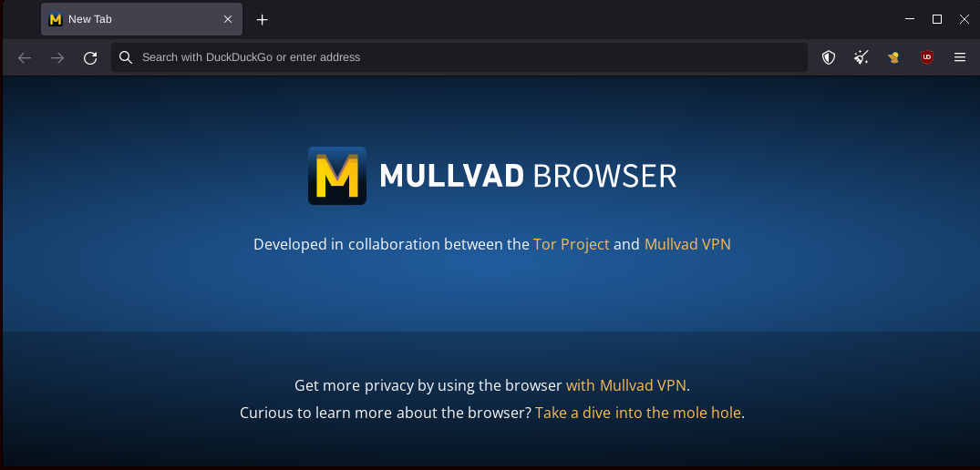Click text 'Get more privacy by using the browser'
This screenshot has width=980, height=470.
[x=428, y=385]
